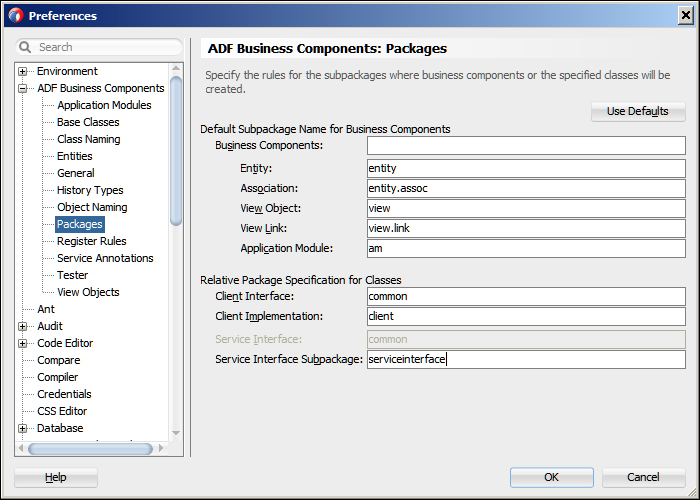
Task: Select the Database label in tree
Action: (60, 429)
